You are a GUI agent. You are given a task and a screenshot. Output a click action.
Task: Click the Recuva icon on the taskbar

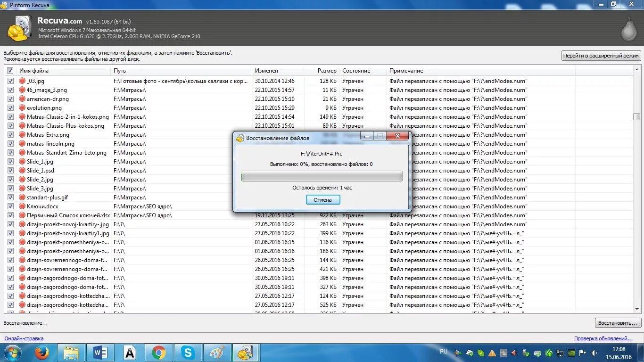tap(246, 353)
